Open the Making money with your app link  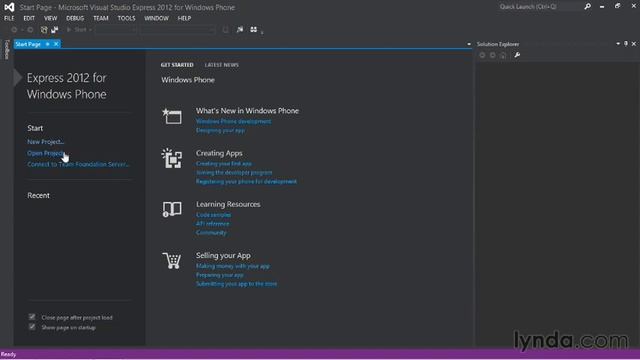(x=233, y=266)
